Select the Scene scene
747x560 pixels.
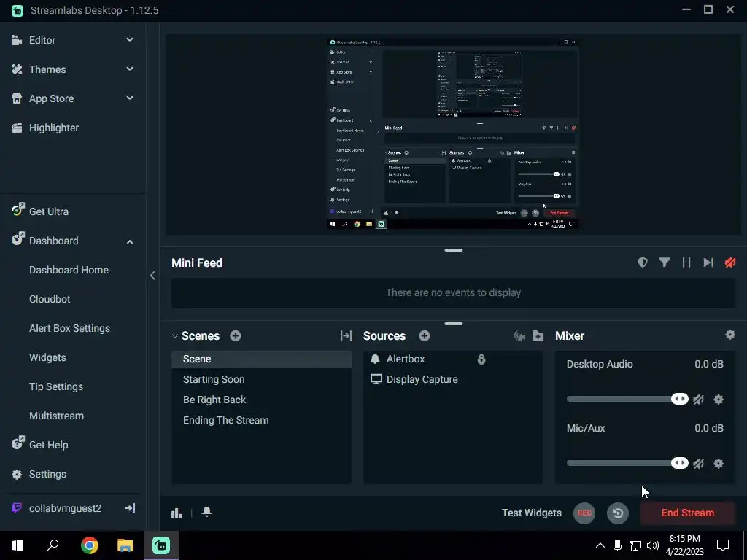(262, 359)
